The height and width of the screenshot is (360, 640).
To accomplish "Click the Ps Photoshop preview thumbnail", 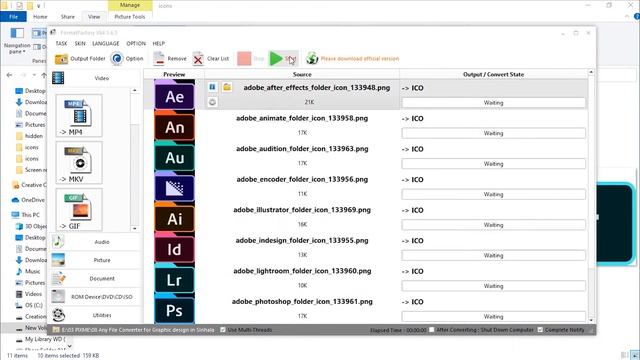I will (x=174, y=309).
